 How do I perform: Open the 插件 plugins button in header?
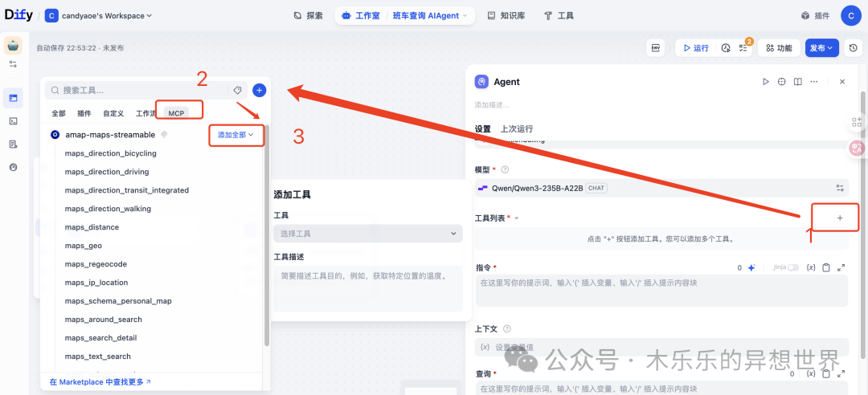tap(816, 16)
